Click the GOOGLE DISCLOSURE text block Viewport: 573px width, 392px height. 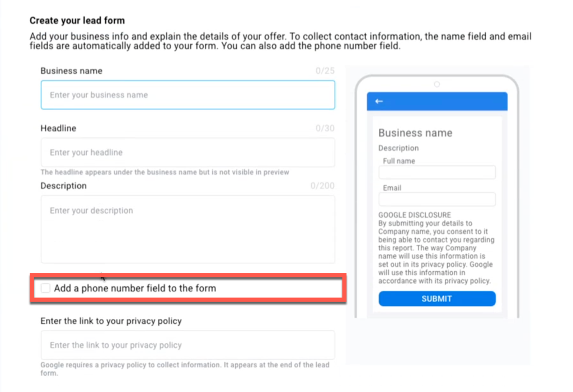[x=436, y=248]
